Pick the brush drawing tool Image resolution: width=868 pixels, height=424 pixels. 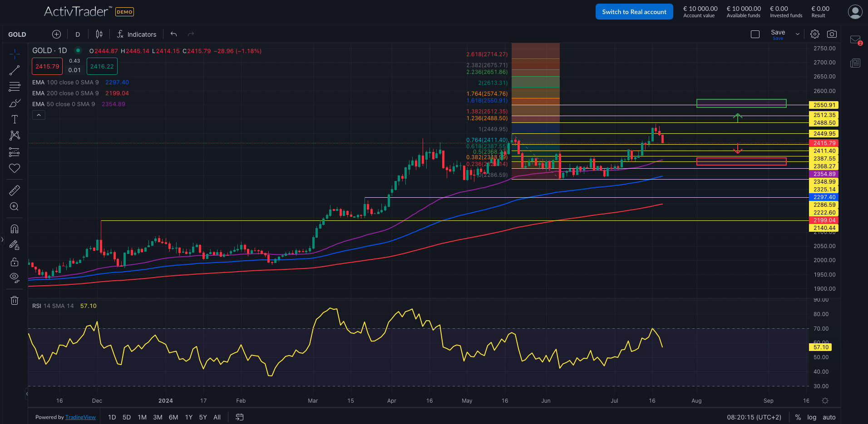(x=15, y=103)
